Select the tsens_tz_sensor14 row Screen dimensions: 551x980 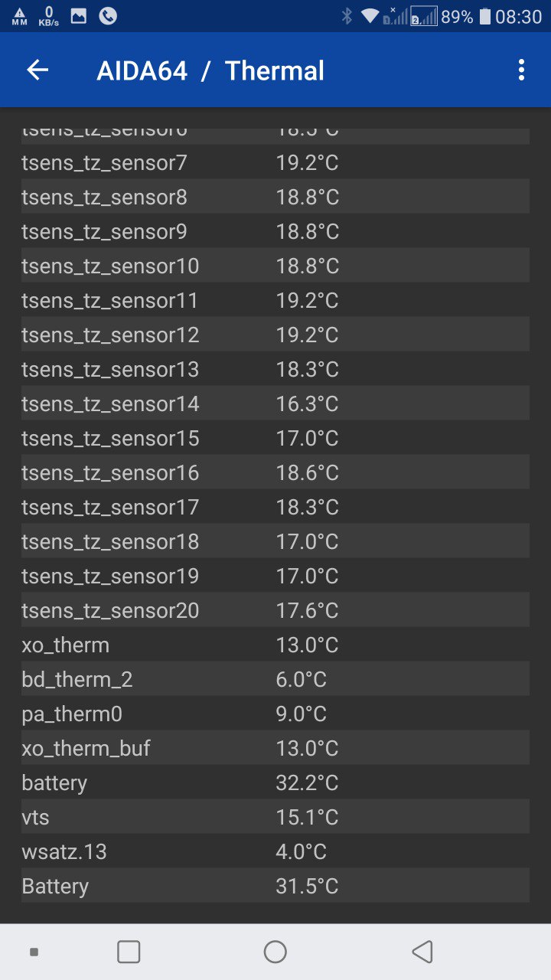coord(275,403)
